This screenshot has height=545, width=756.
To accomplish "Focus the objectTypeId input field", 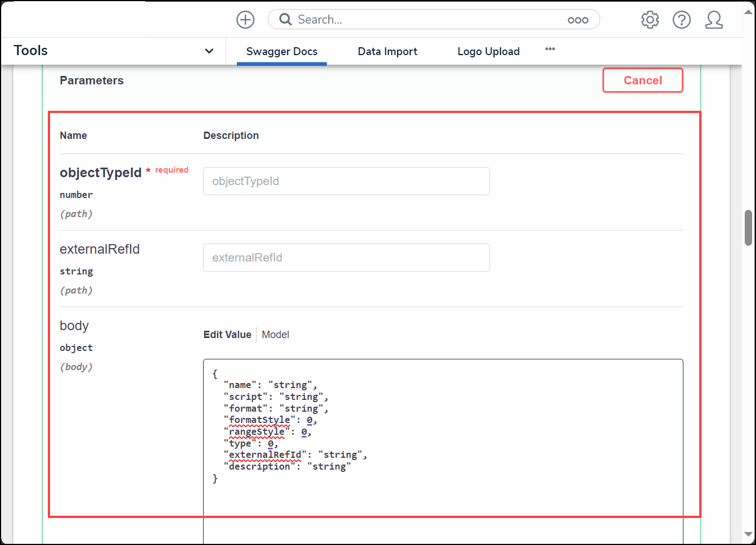I will point(346,181).
